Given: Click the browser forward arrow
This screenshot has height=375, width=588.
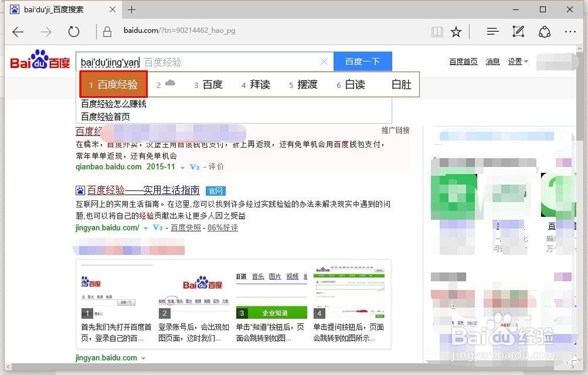Looking at the screenshot, I should pyautogui.click(x=46, y=32).
